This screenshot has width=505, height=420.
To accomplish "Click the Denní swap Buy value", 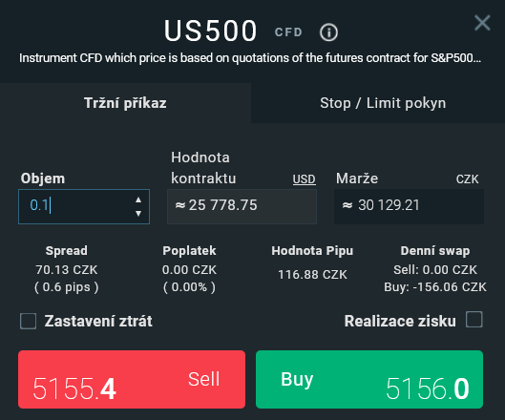I will click(435, 287).
